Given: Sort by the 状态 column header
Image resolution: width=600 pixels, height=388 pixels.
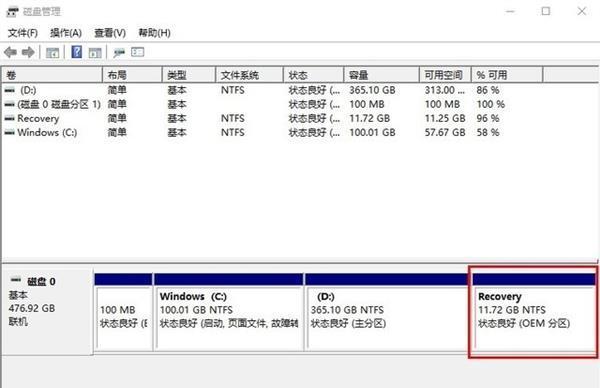Looking at the screenshot, I should 313,75.
